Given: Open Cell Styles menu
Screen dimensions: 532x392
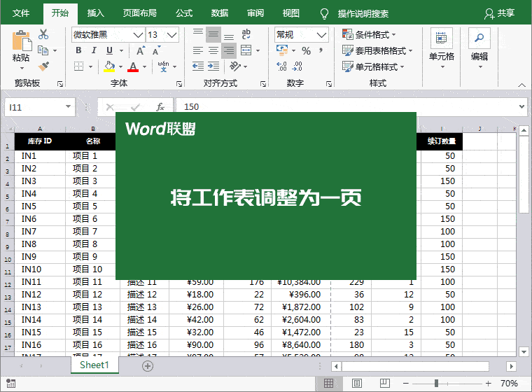Looking at the screenshot, I should [373, 66].
